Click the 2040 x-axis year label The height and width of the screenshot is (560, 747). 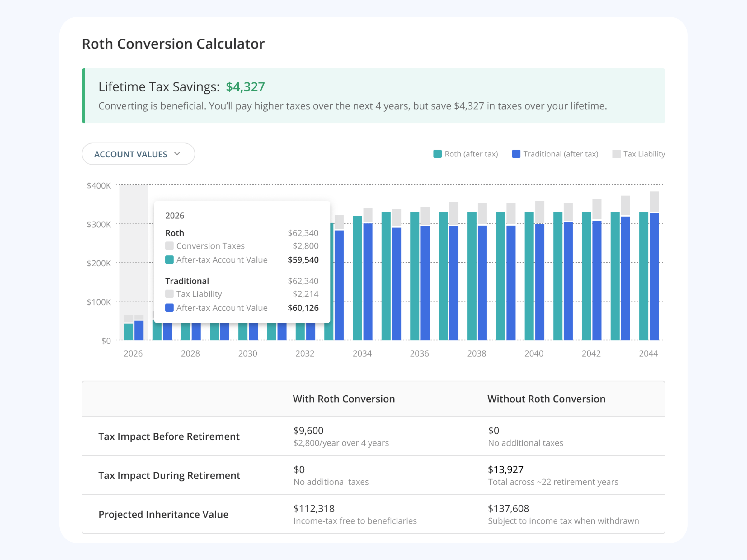[534, 353]
